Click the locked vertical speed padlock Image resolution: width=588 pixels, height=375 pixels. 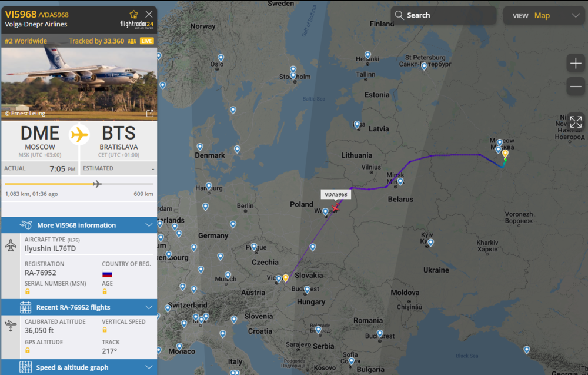point(105,330)
